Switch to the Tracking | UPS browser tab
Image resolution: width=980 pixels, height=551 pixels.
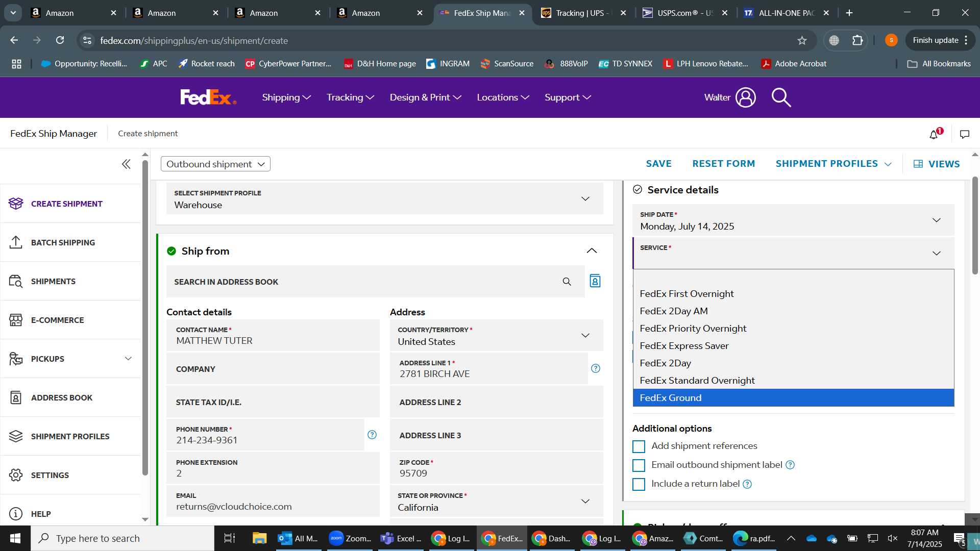tap(583, 13)
